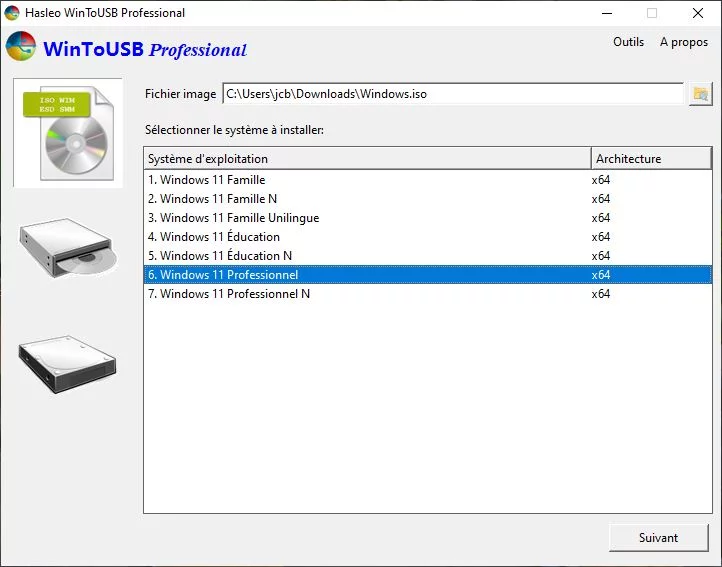The width and height of the screenshot is (722, 567).
Task: Minimize the WinToUSB window
Action: [x=607, y=13]
